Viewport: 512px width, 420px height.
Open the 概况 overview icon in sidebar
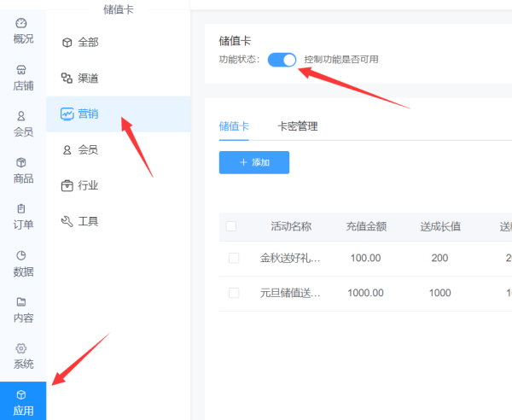(23, 24)
